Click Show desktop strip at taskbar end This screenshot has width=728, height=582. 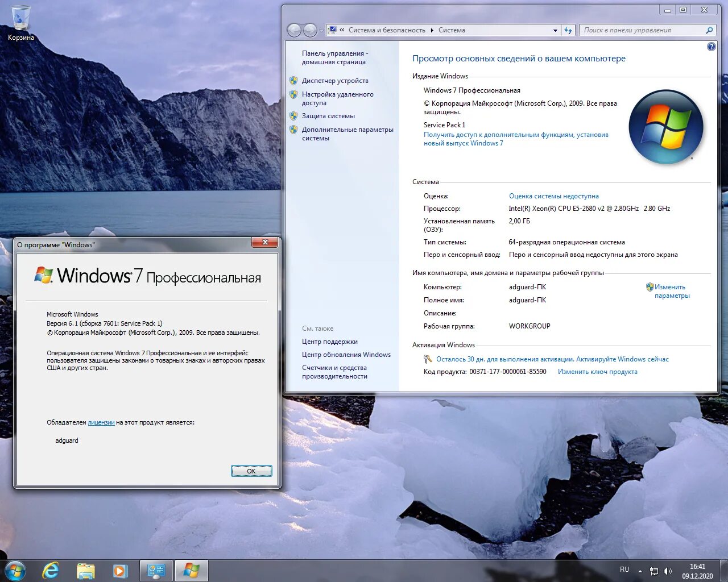tap(723, 571)
